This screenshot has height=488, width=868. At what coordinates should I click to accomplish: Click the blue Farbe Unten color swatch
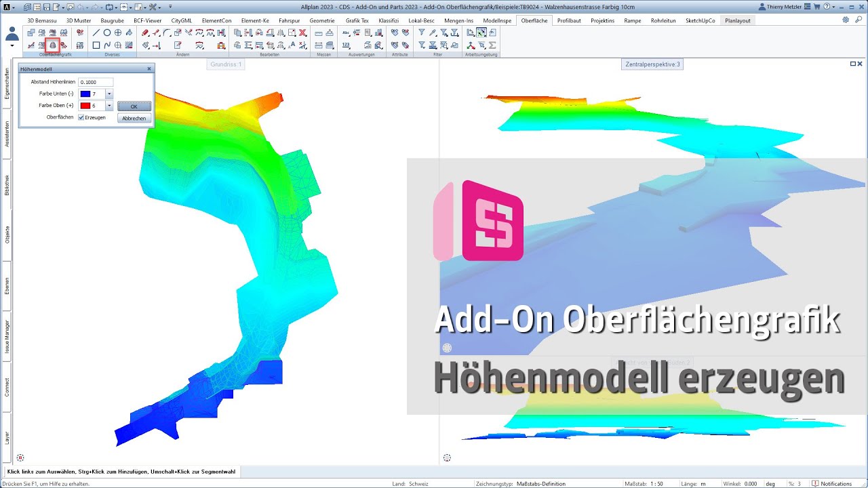tap(85, 94)
